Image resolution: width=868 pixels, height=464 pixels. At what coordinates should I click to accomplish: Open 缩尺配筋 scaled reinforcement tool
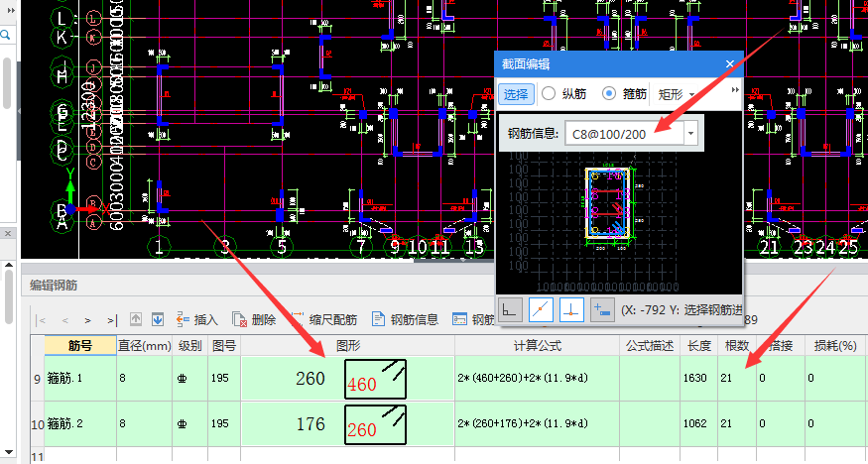click(324, 319)
